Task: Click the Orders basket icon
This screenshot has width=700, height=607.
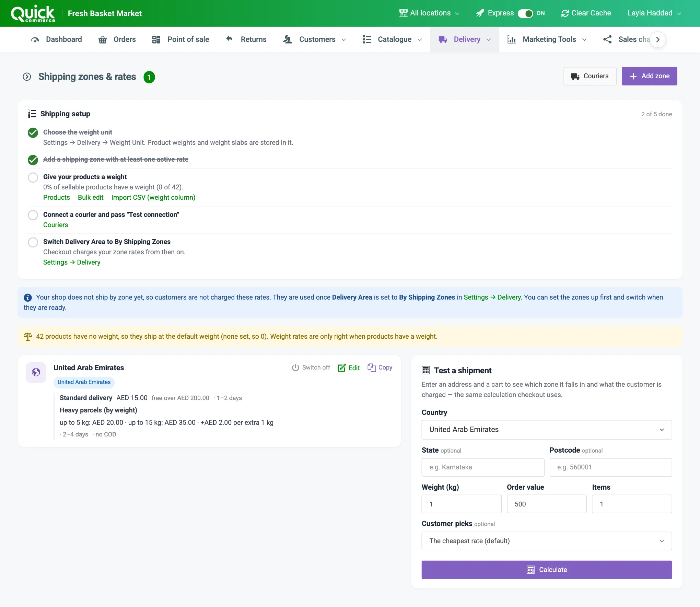Action: [x=103, y=40]
